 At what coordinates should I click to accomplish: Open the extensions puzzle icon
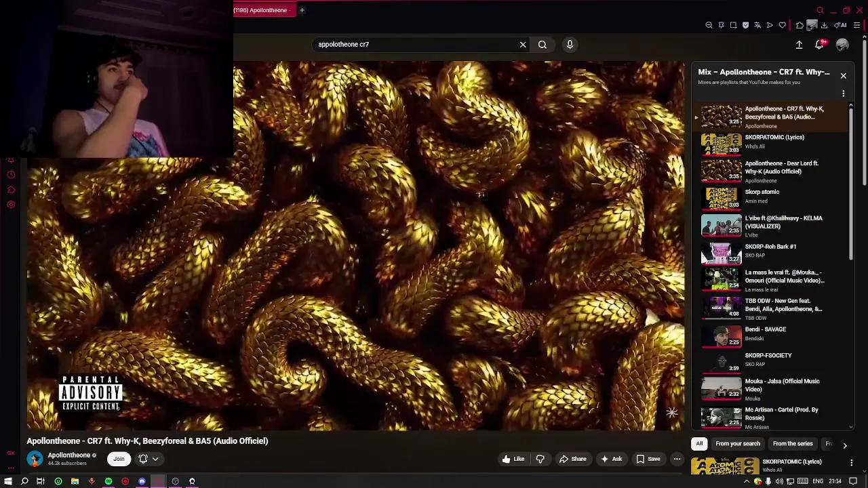tap(800, 25)
